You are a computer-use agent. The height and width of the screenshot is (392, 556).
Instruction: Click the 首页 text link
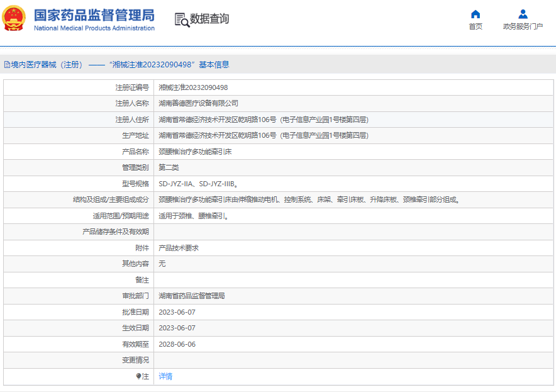475,26
